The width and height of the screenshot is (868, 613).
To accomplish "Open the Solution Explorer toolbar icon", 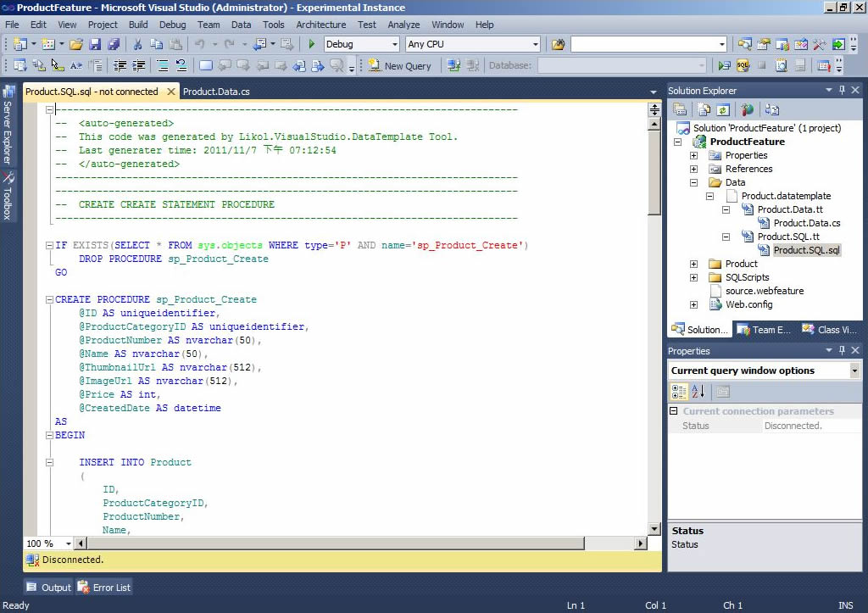I will click(x=744, y=44).
